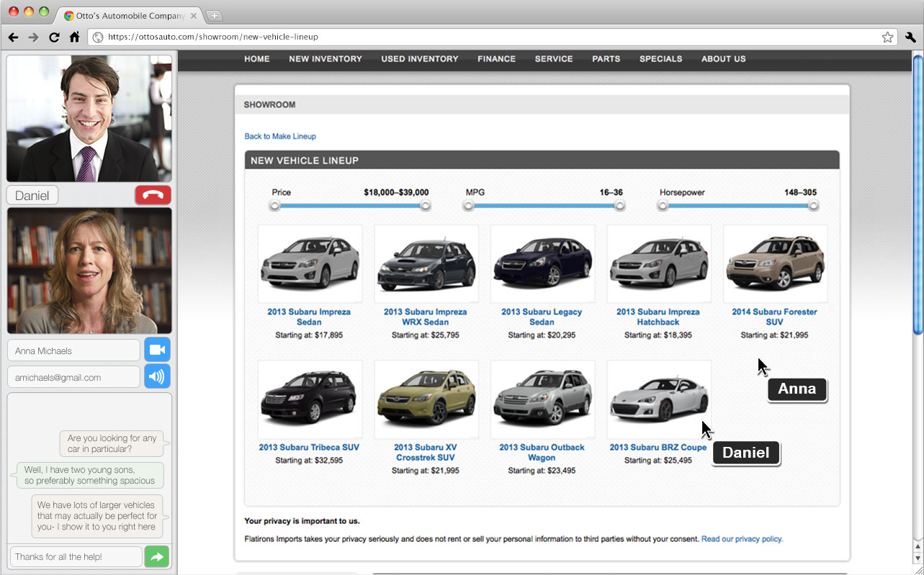Image resolution: width=924 pixels, height=575 pixels.
Task: Click the "Starting at: $32,595" Tribeca price
Action: pyautogui.click(x=309, y=461)
